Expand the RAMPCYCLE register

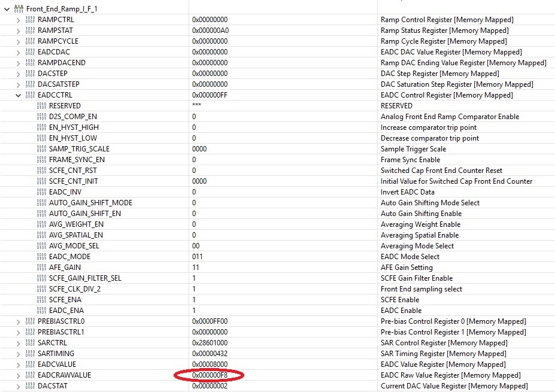click(18, 42)
